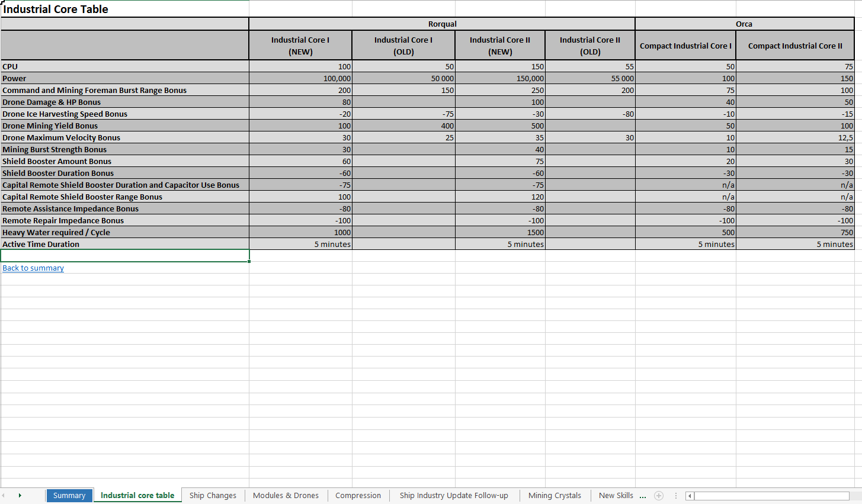Viewport: 862px width, 504px height.
Task: Switch to Ship Industry Update Follow-up tab
Action: point(454,496)
